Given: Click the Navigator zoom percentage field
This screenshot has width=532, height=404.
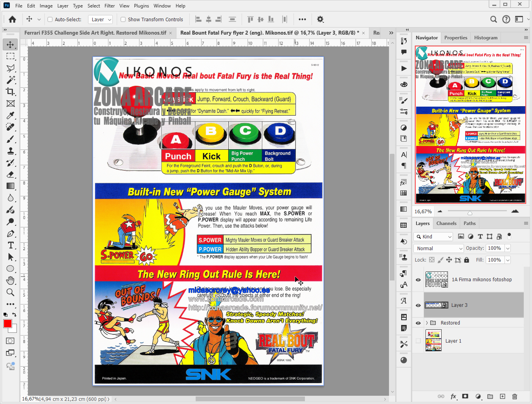Looking at the screenshot, I should [x=423, y=212].
